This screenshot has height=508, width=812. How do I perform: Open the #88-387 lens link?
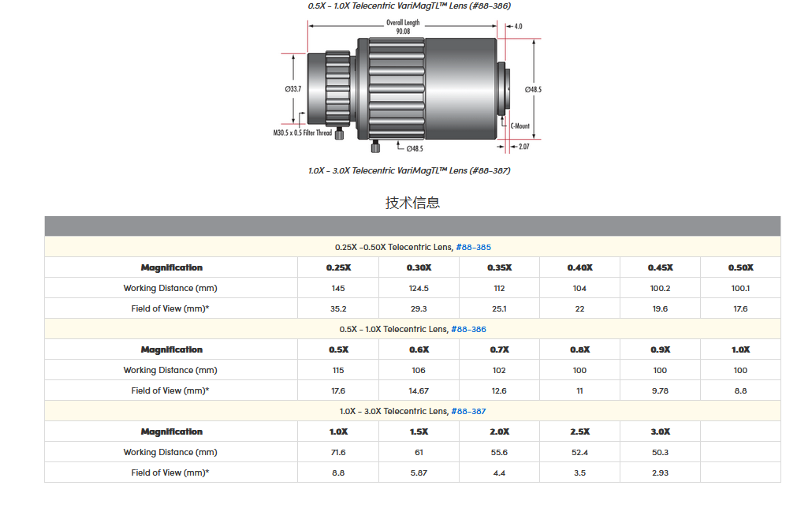pos(468,411)
